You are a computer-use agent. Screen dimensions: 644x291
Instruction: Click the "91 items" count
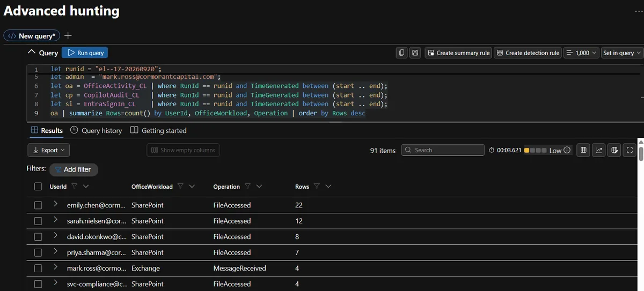click(x=383, y=151)
